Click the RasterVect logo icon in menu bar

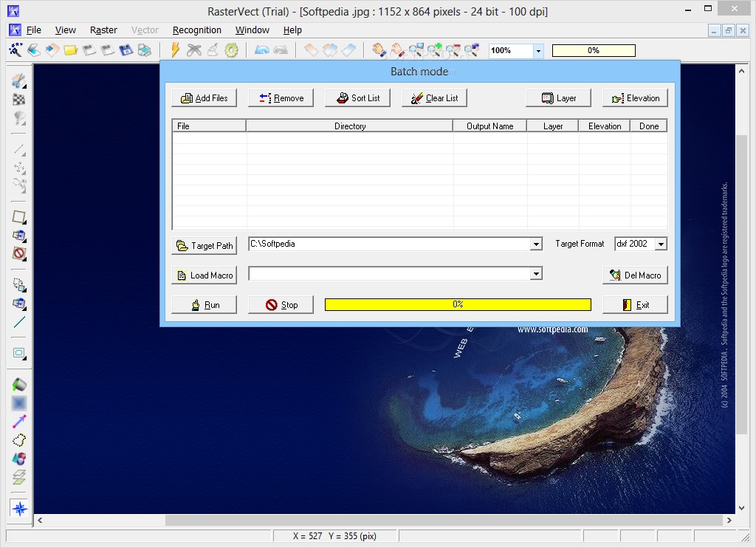coord(15,30)
